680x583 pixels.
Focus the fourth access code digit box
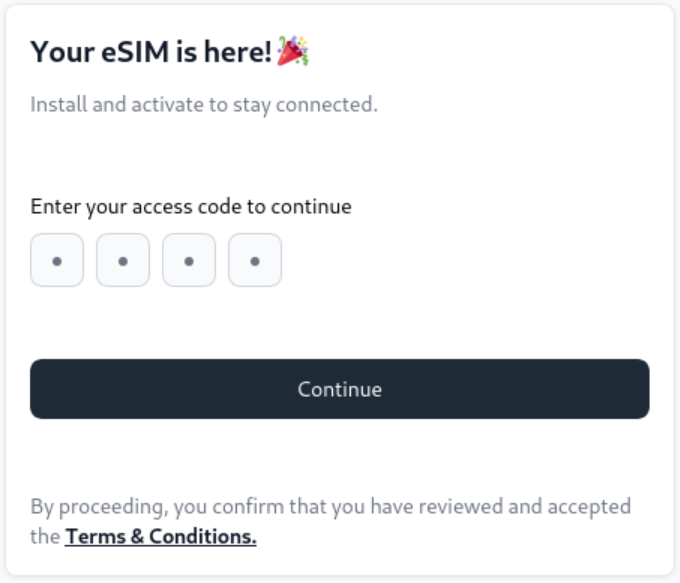(255, 260)
